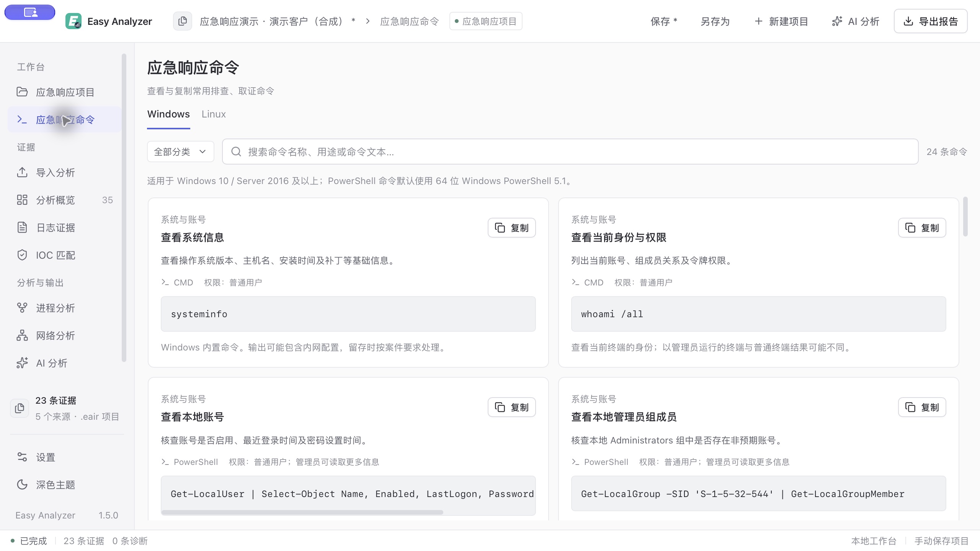Click the Easy Analyzer logo icon
The width and height of the screenshot is (980, 551).
73,21
